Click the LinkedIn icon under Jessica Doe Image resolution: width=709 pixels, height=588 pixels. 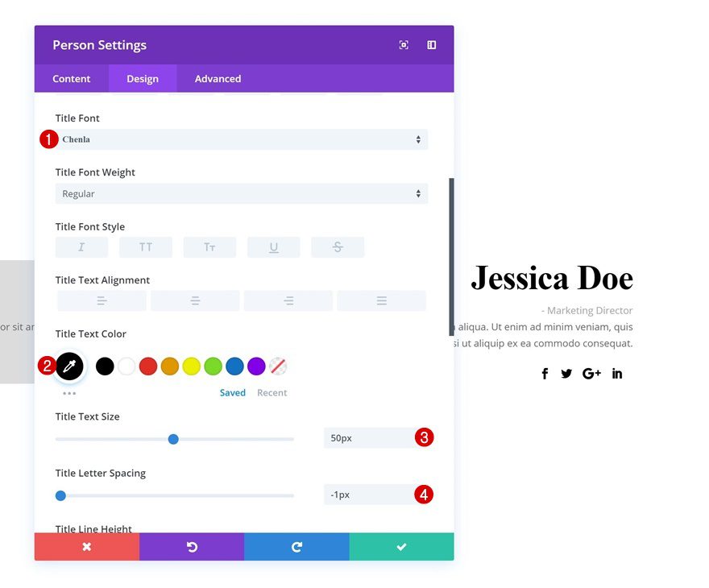(x=616, y=373)
